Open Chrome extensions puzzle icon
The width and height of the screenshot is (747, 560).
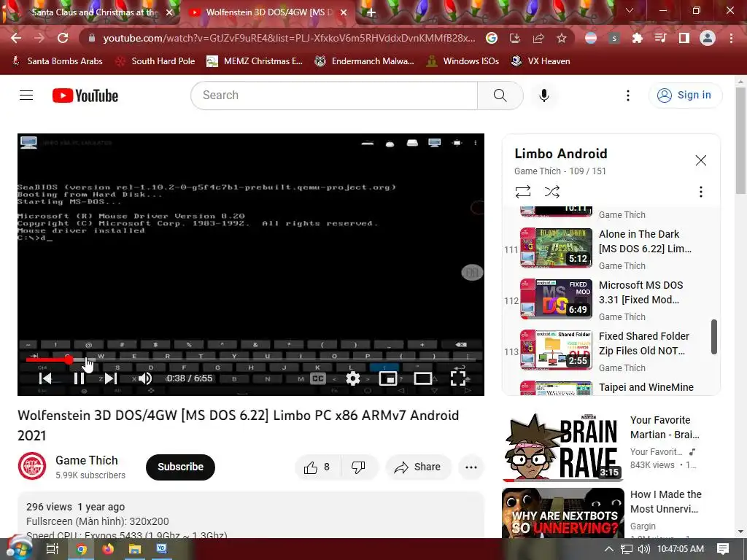point(637,38)
